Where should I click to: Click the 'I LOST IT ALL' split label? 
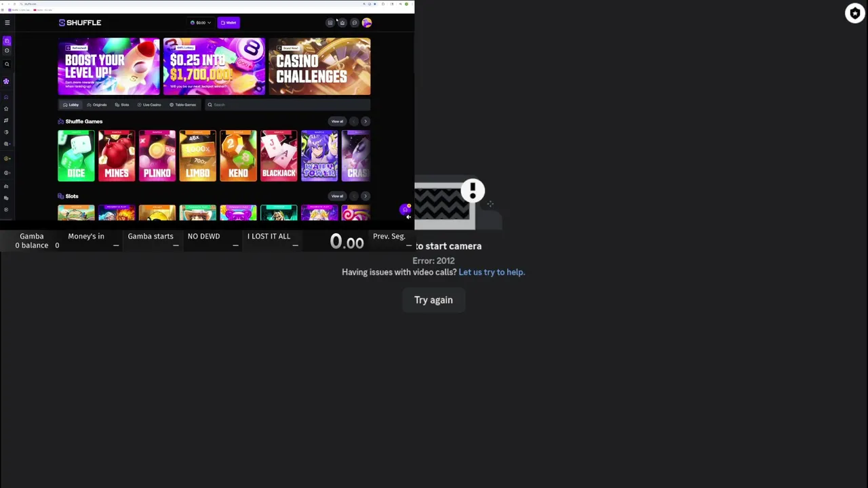point(269,236)
